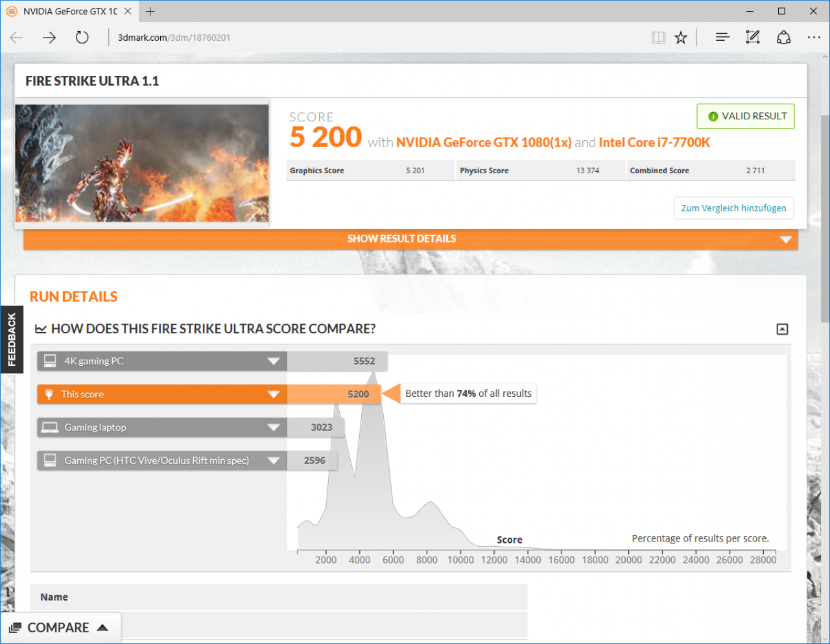Image resolution: width=830 pixels, height=644 pixels.
Task: Expand SHOW RESULT DETAILS bar
Action: 410,239
